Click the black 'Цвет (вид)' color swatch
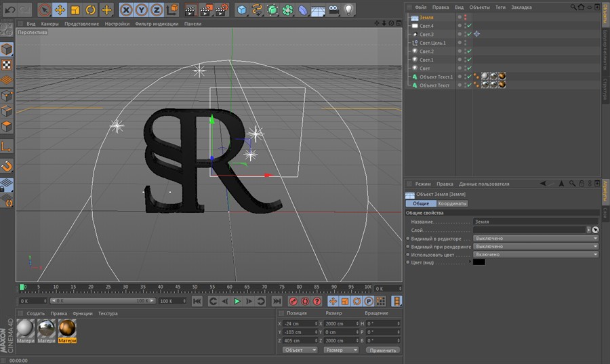Viewport: 610px width, 364px height. pos(479,262)
